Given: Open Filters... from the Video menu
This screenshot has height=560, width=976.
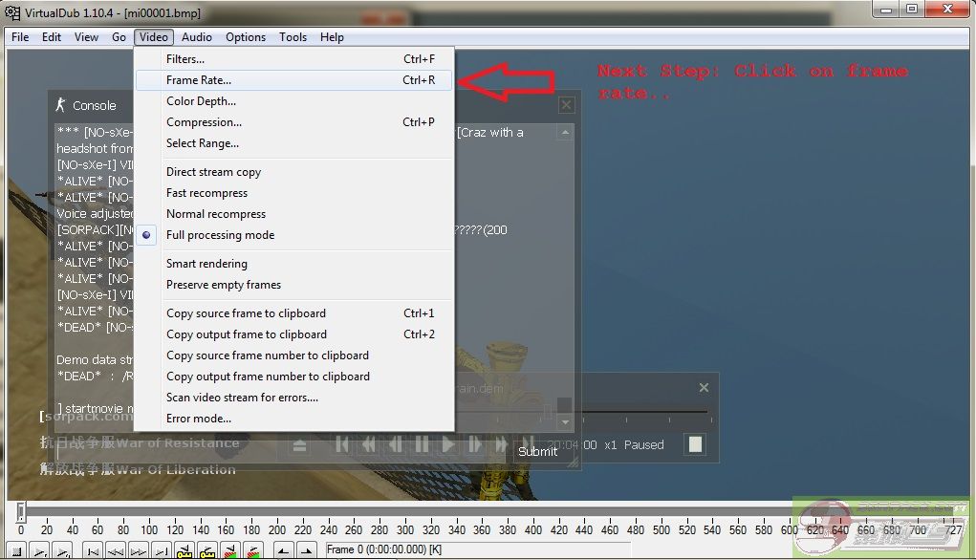Looking at the screenshot, I should [x=185, y=59].
